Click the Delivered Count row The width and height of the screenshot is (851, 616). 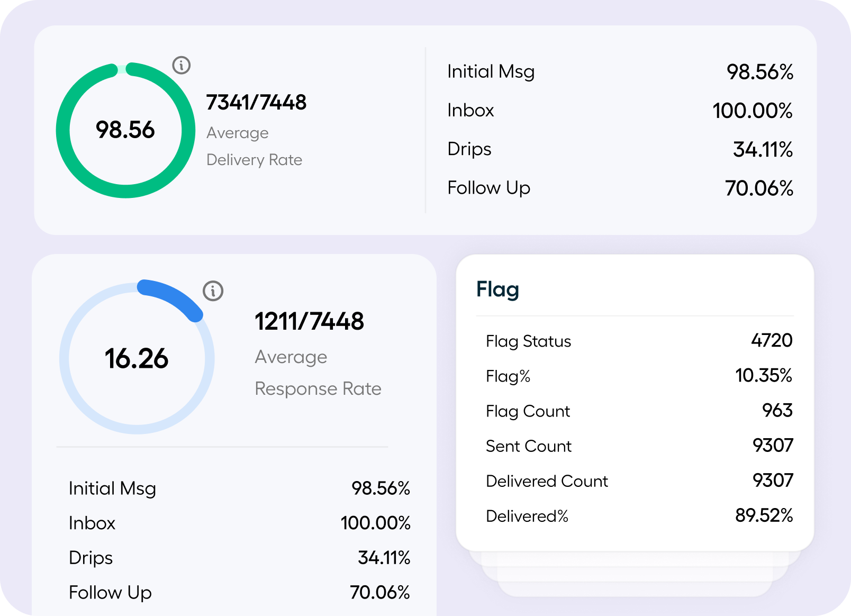(x=639, y=481)
